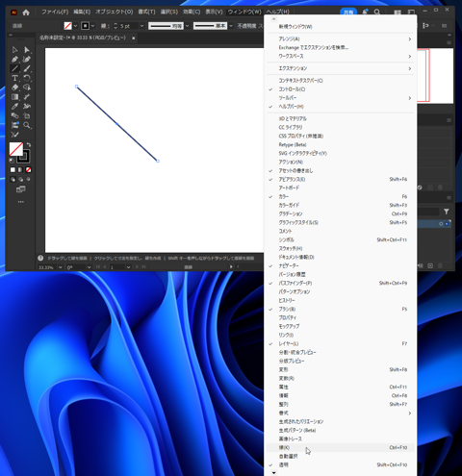462x476 pixels.
Task: Uncheck the カラー panel entry (F6)
Action: pos(340,196)
